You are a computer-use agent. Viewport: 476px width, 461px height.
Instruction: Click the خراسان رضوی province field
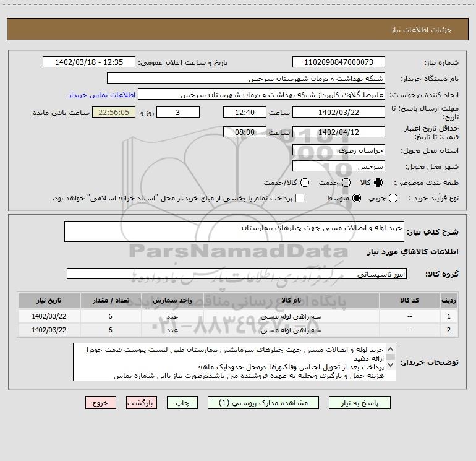pyautogui.click(x=339, y=150)
